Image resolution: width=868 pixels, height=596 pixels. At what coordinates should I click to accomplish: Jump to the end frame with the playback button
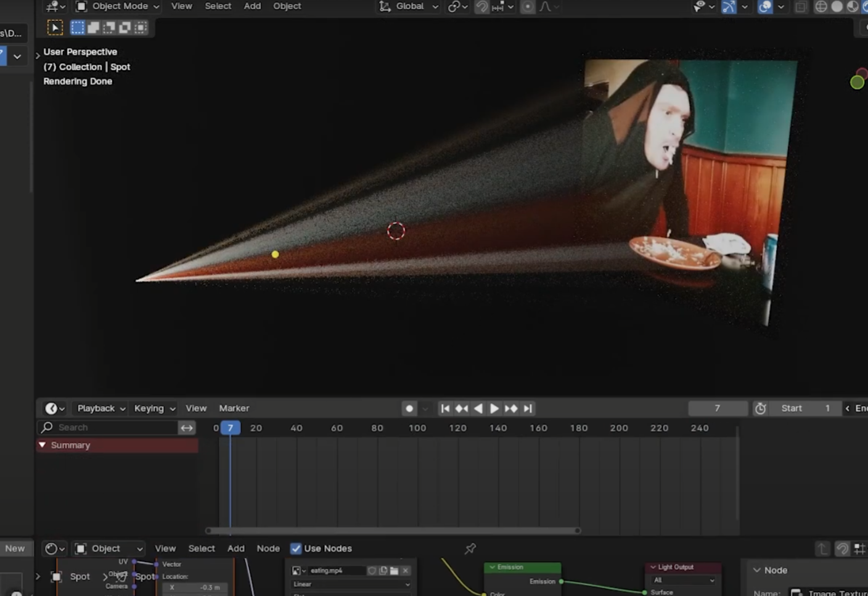tap(528, 408)
